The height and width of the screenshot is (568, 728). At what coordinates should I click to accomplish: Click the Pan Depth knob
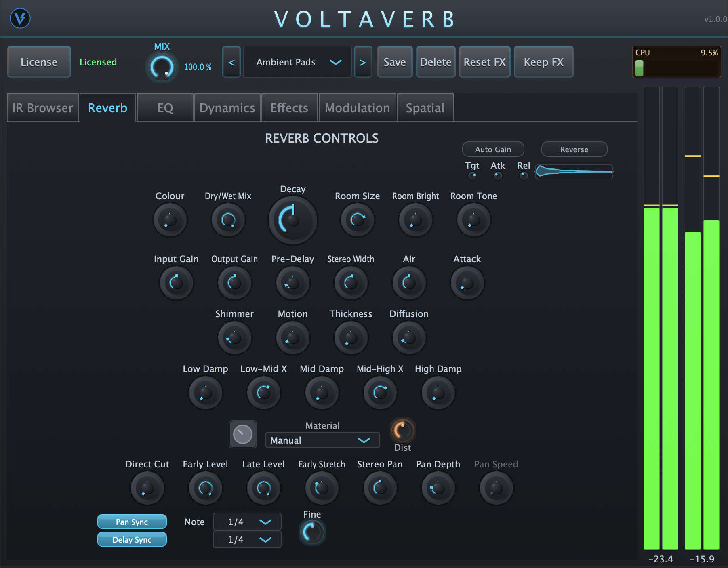[x=438, y=488]
